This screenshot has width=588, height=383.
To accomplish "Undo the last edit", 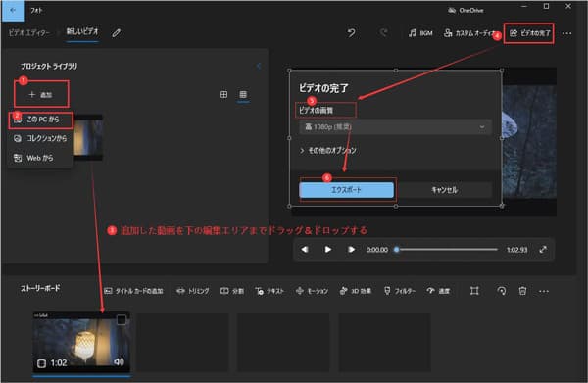I will click(352, 33).
